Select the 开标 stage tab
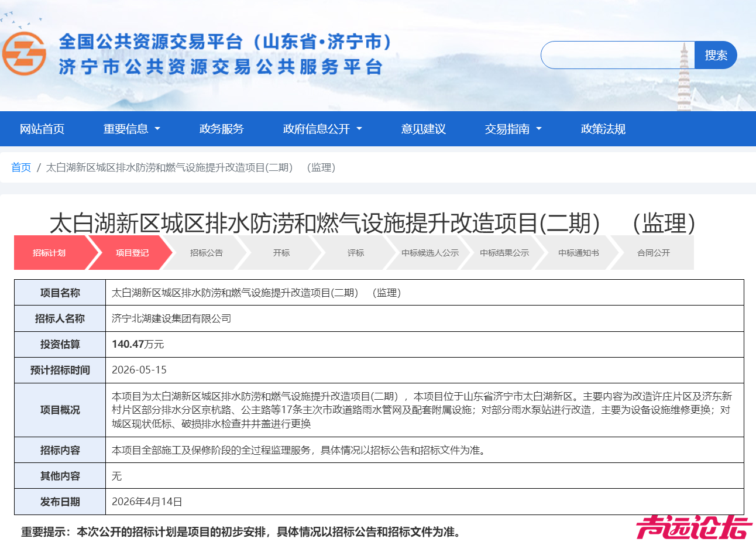Viewport: 756px width, 542px height. [281, 253]
